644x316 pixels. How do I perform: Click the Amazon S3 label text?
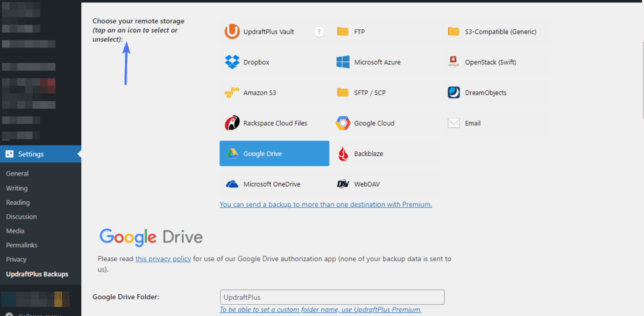(259, 93)
